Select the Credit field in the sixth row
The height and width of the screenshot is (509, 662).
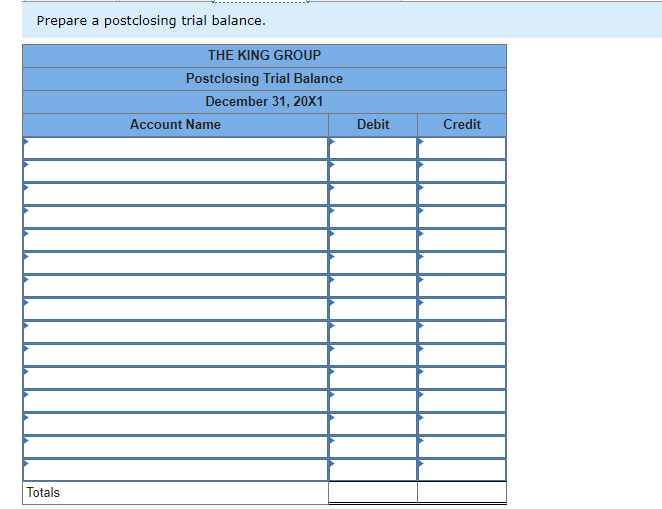462,263
